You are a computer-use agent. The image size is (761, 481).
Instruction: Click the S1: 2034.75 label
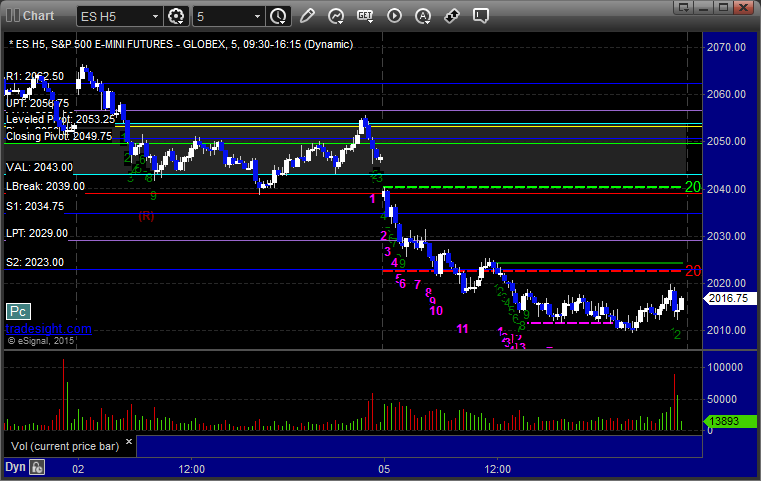(35, 206)
